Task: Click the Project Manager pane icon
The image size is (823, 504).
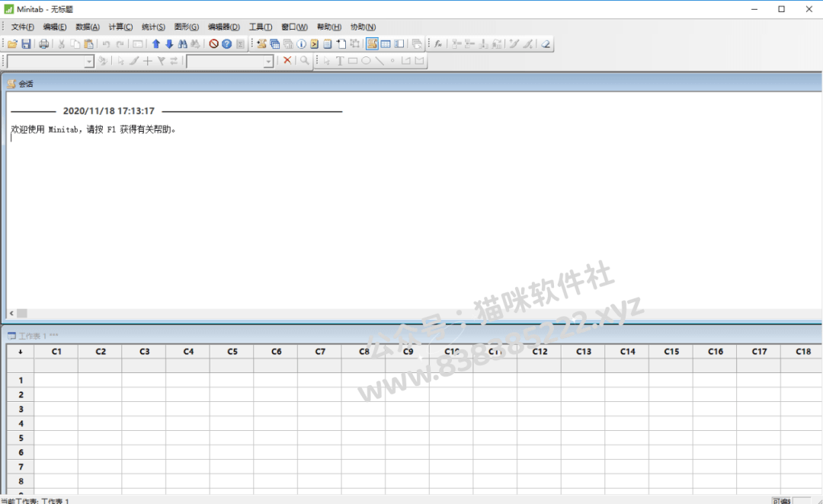Action: (x=399, y=44)
